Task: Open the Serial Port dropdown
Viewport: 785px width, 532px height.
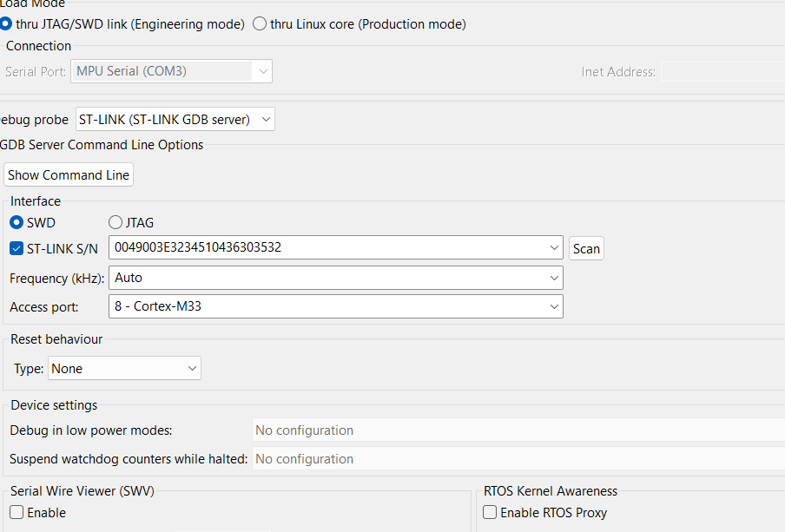Action: coord(262,71)
